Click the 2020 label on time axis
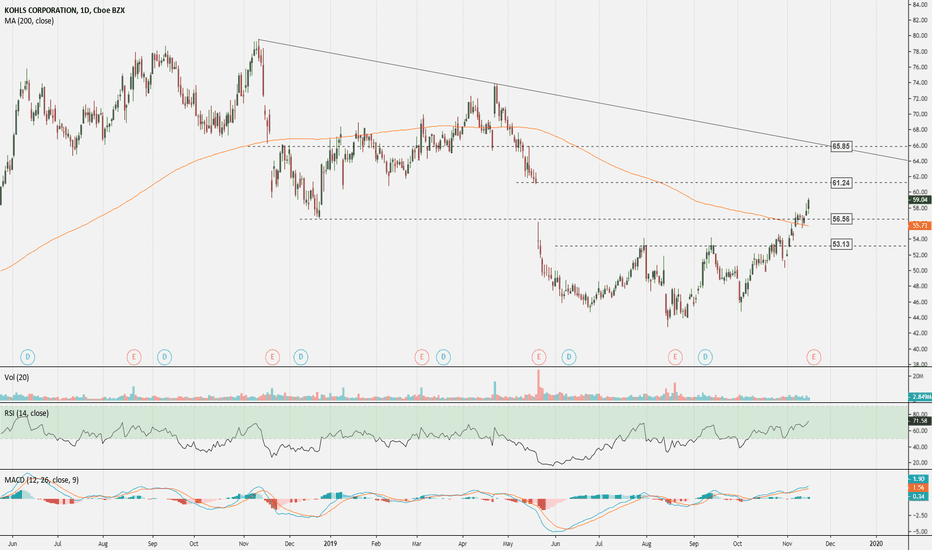Image resolution: width=932 pixels, height=550 pixels. pyautogui.click(x=876, y=543)
